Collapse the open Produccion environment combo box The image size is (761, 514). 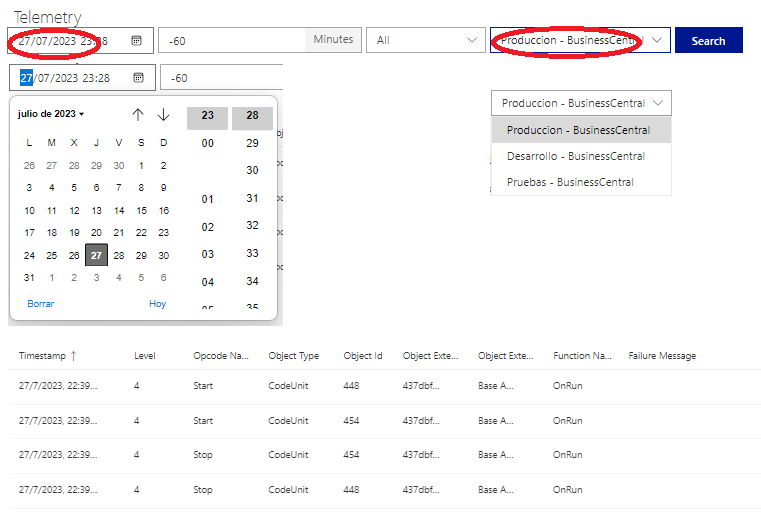click(657, 103)
